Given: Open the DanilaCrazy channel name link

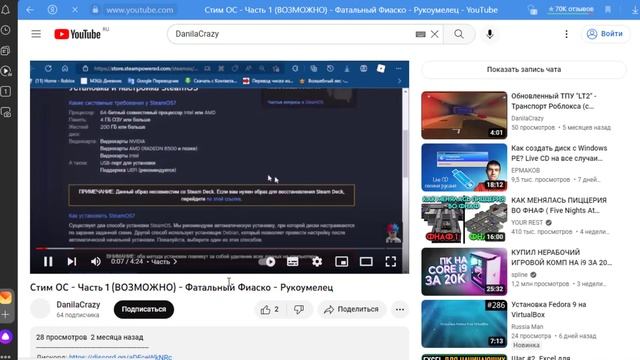Looking at the screenshot, I should tap(78, 305).
